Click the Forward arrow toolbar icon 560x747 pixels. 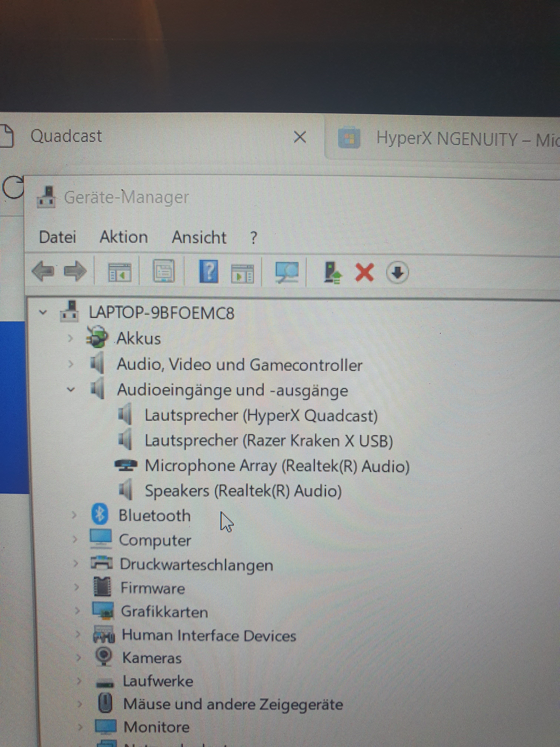[x=75, y=271]
